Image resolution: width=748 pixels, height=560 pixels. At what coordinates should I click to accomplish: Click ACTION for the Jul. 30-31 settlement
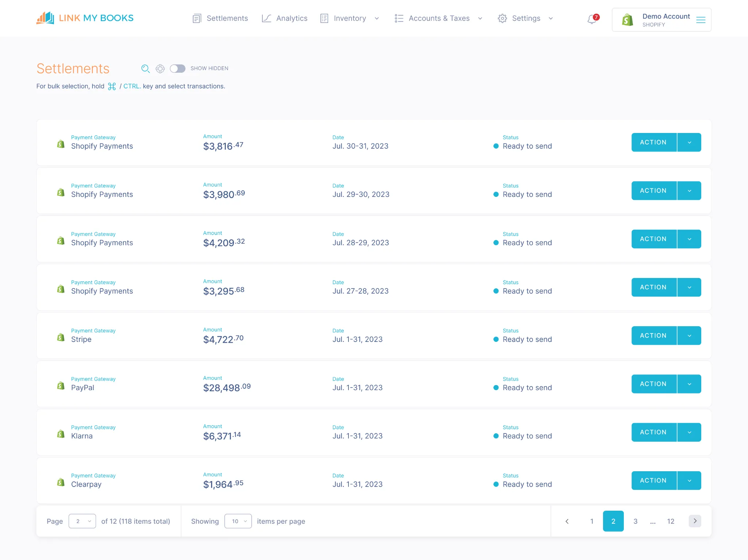click(654, 142)
